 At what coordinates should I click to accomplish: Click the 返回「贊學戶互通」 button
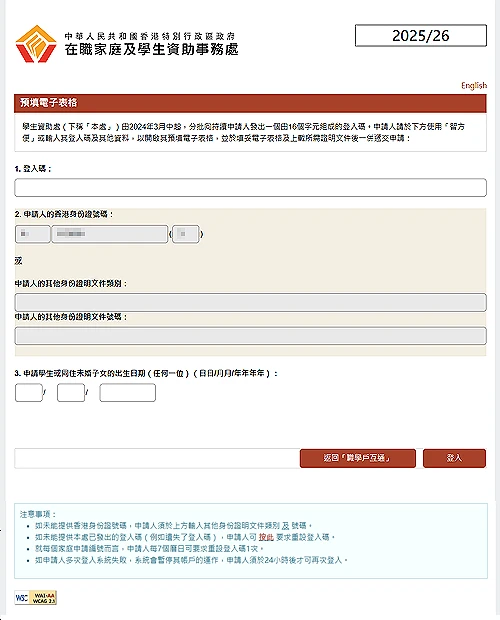[x=358, y=458]
